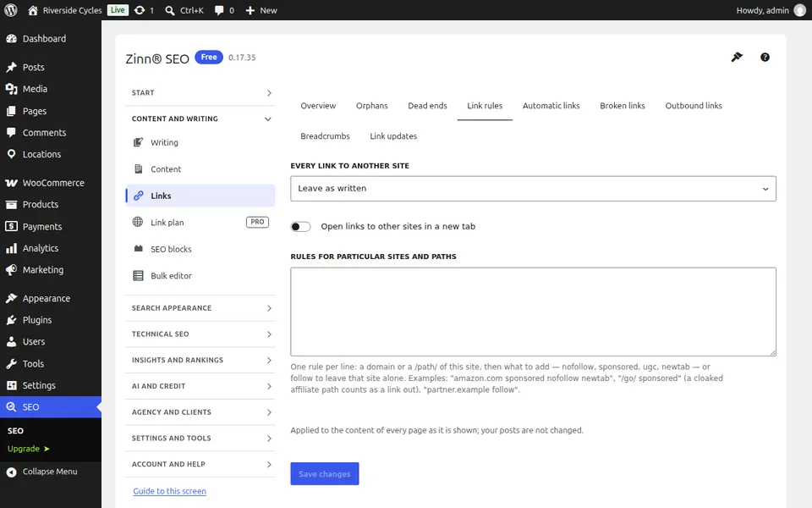812x508 pixels.
Task: Expand the Start section
Action: [200, 93]
